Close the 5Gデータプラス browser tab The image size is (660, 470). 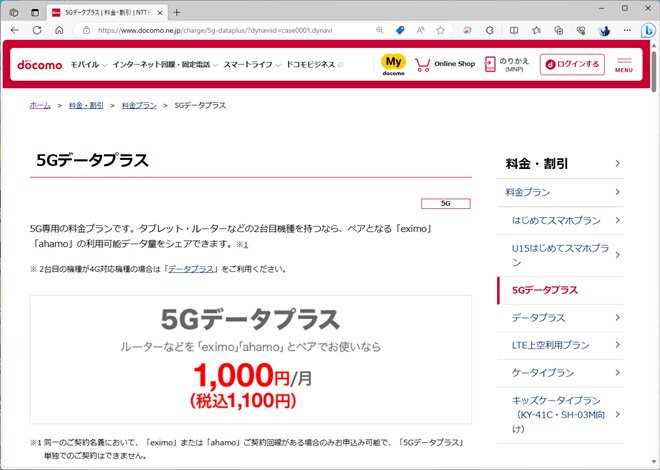[160, 13]
